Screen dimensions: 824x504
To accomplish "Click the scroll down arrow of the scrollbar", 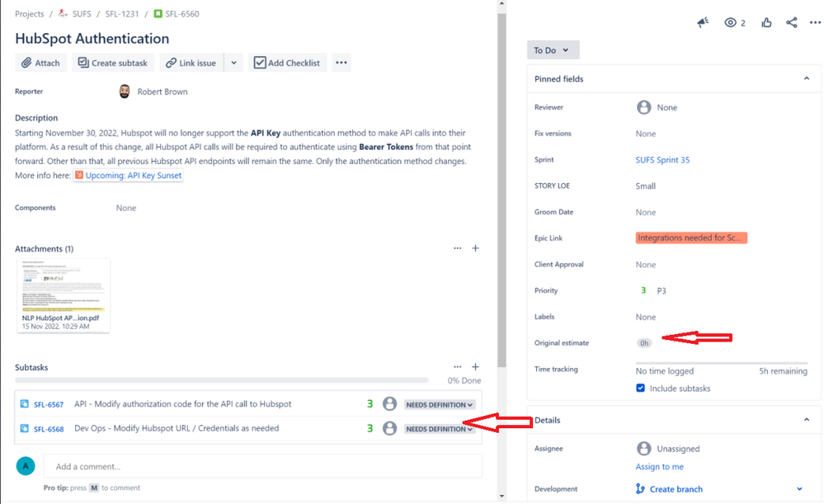I will 501,496.
